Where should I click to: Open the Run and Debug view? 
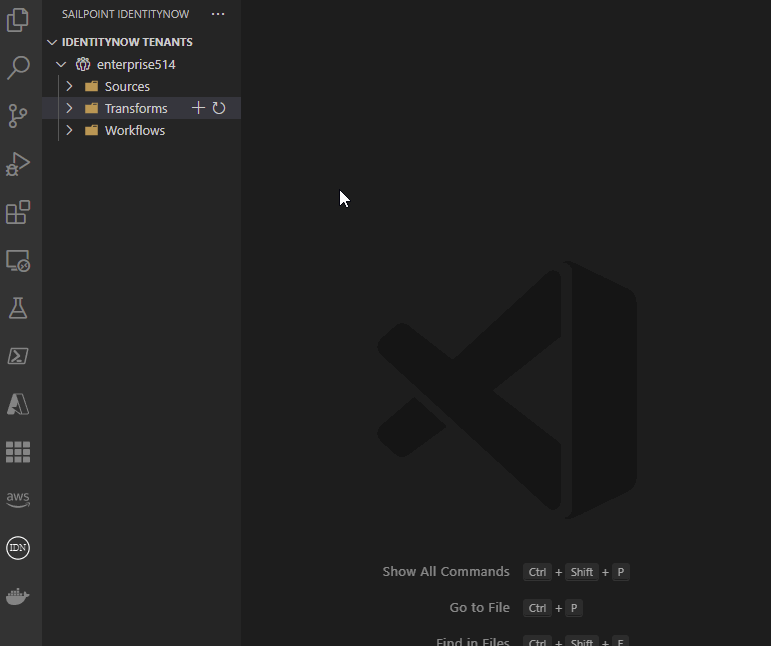coord(18,164)
